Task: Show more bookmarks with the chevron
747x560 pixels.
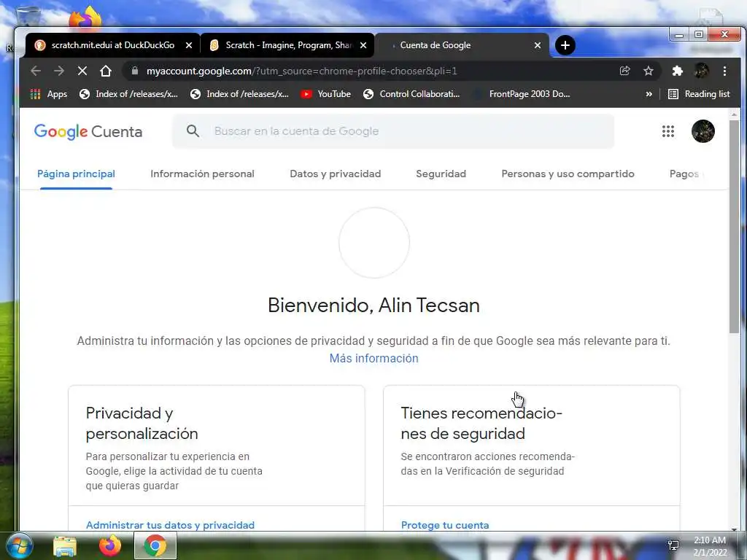Action: pyautogui.click(x=649, y=94)
